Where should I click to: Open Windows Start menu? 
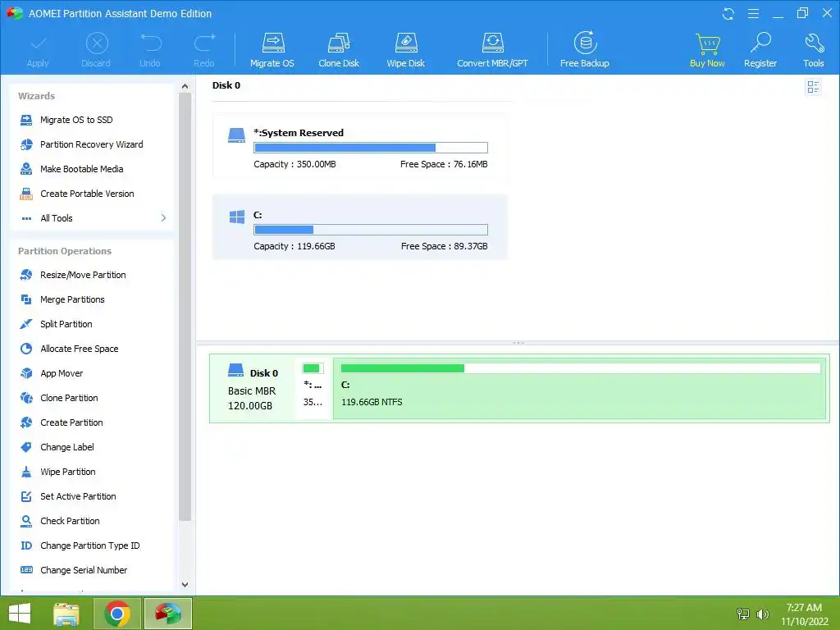20,614
